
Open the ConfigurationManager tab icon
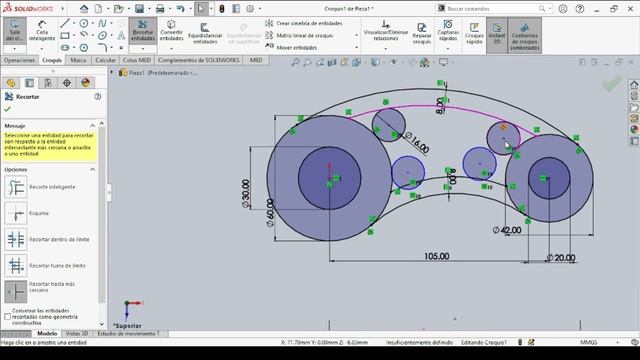point(48,83)
